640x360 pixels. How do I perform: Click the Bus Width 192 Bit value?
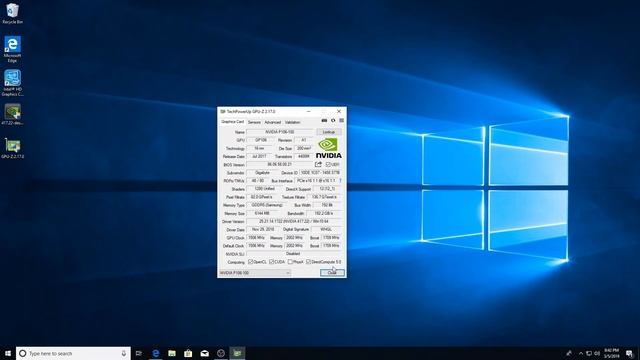(x=327, y=205)
